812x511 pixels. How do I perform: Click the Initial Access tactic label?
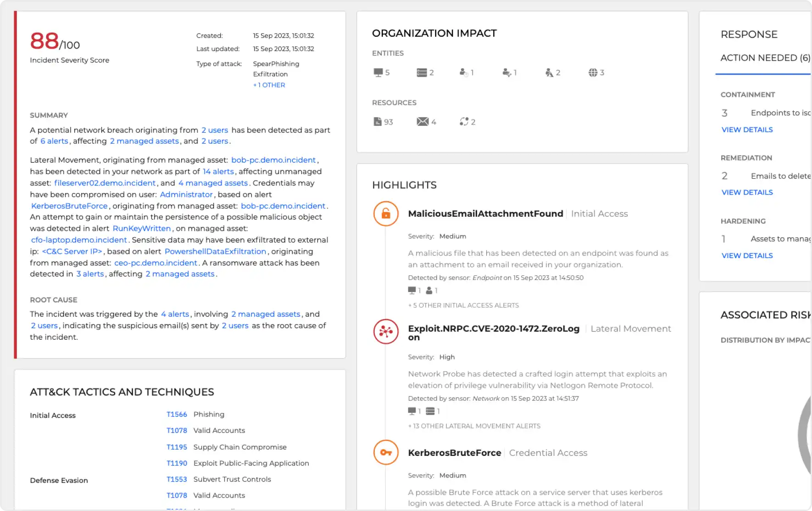[x=53, y=415]
